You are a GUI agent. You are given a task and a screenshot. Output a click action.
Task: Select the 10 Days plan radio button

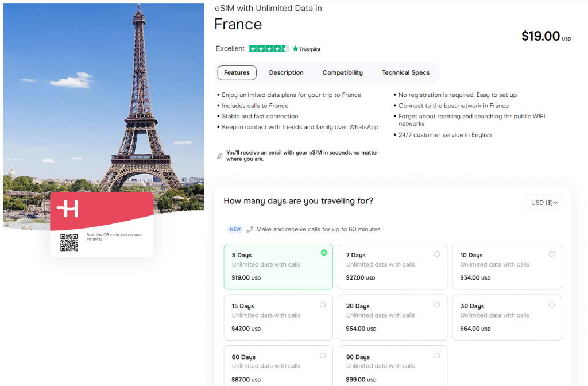coord(551,253)
